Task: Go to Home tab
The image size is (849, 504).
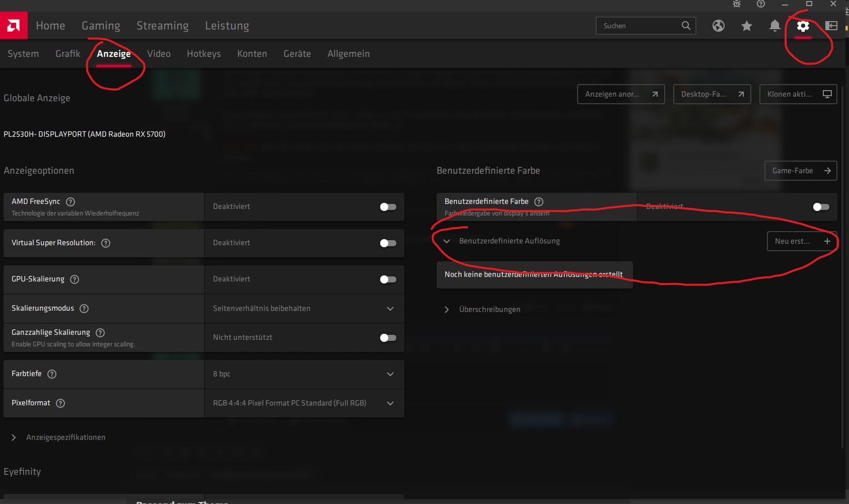Action: pyautogui.click(x=50, y=26)
